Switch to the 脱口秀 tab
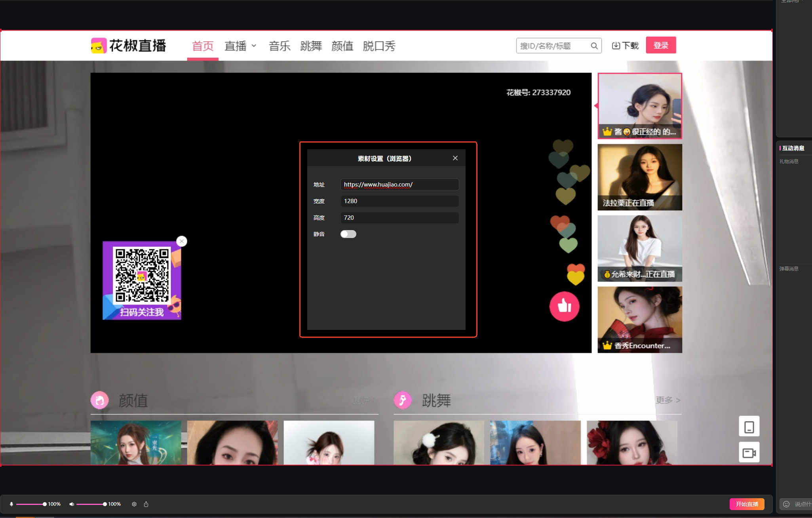 click(379, 46)
